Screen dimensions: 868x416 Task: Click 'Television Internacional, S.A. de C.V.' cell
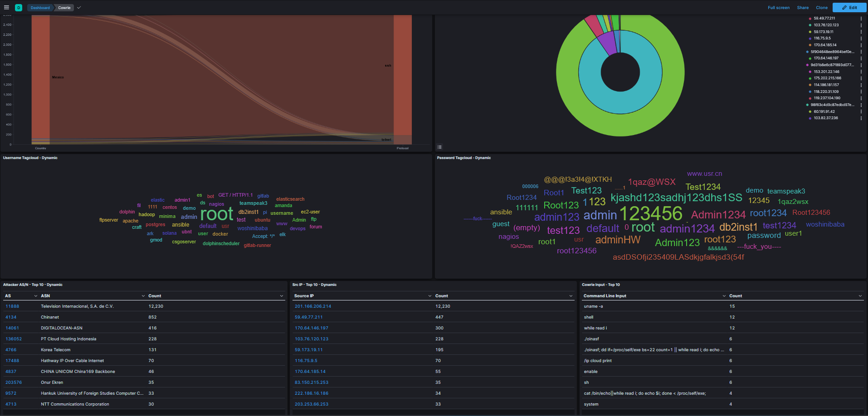(77, 306)
